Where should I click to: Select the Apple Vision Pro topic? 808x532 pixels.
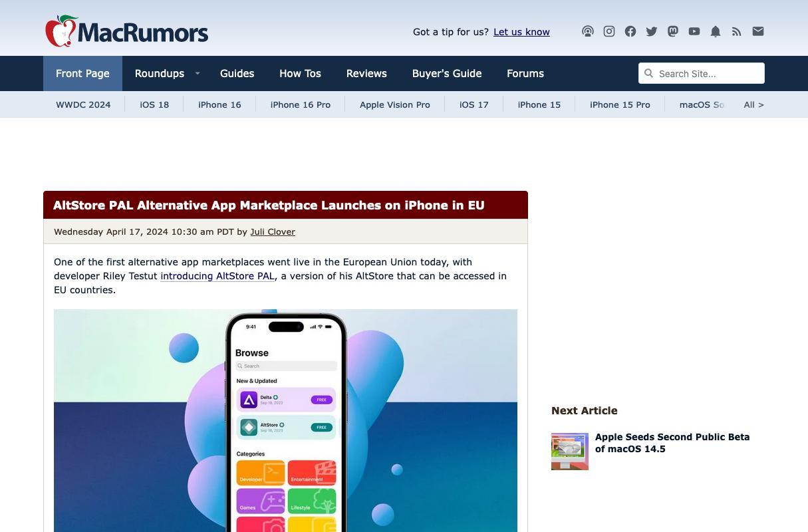395,104
